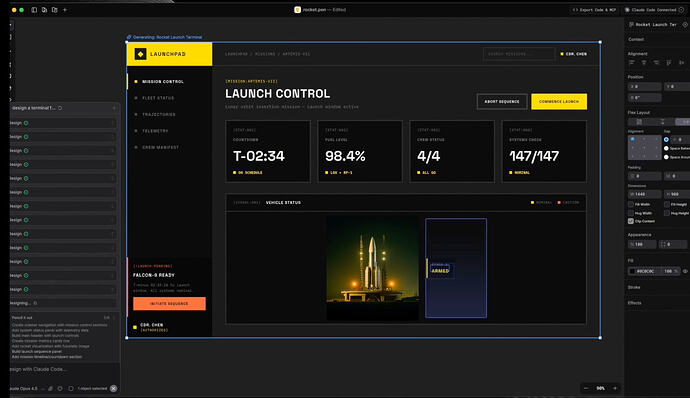The height and width of the screenshot is (398, 690).
Task: Select the first Flex Layout direction option
Action: click(639, 122)
